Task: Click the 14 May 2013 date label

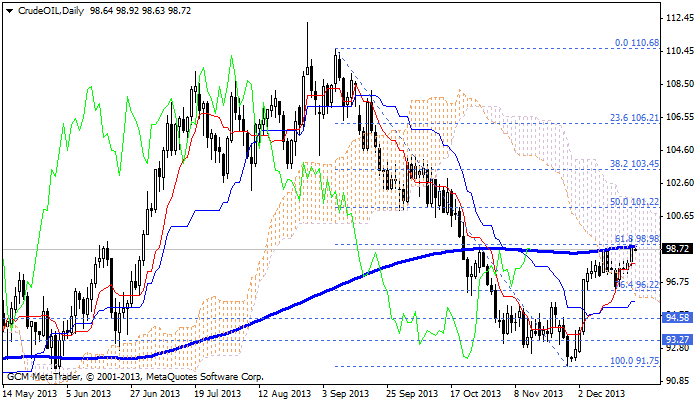Action: (x=29, y=394)
